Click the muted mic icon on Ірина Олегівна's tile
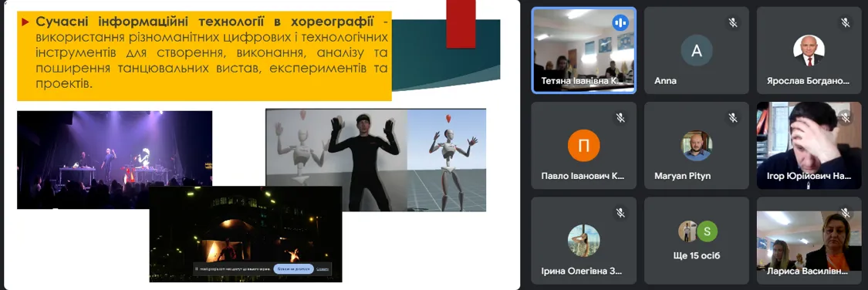This screenshot has width=868, height=290. pos(620,213)
